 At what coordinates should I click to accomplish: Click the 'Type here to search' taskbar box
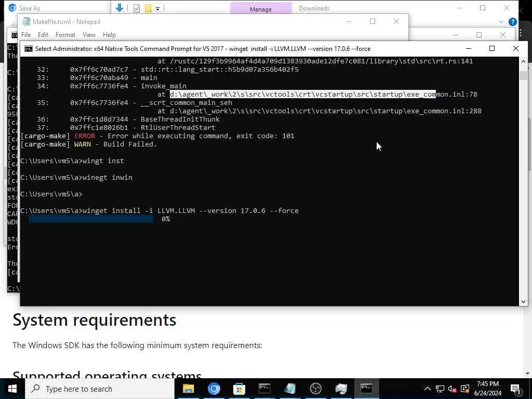click(x=100, y=389)
